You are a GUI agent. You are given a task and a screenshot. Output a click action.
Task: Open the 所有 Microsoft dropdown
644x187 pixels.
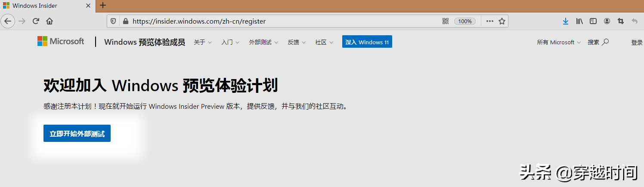pos(559,42)
